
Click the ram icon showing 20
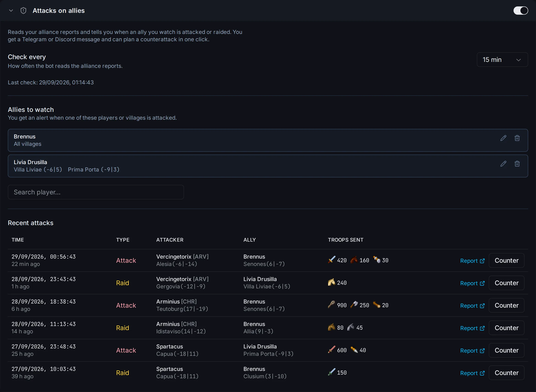(377, 304)
